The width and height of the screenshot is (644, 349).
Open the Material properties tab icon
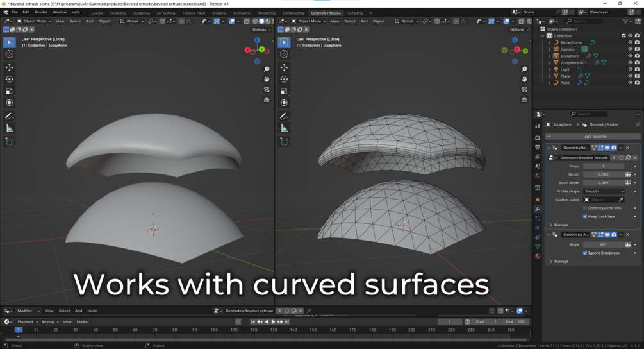[538, 256]
